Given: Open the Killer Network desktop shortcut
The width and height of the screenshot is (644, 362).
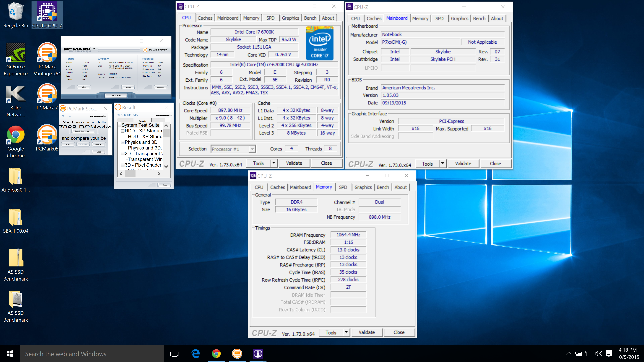Looking at the screenshot, I should pos(15,101).
